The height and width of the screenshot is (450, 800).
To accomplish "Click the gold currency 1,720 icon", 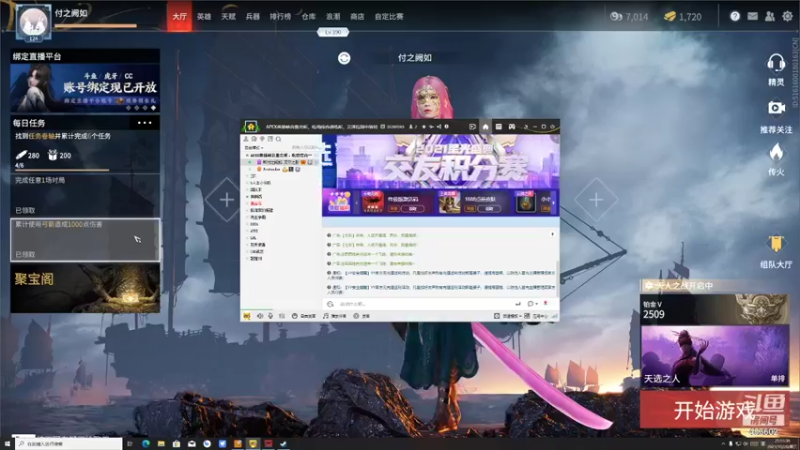I will (x=670, y=16).
